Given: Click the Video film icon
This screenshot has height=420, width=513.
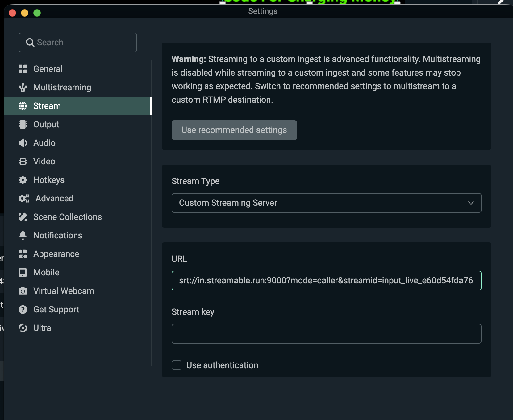Looking at the screenshot, I should tap(23, 162).
